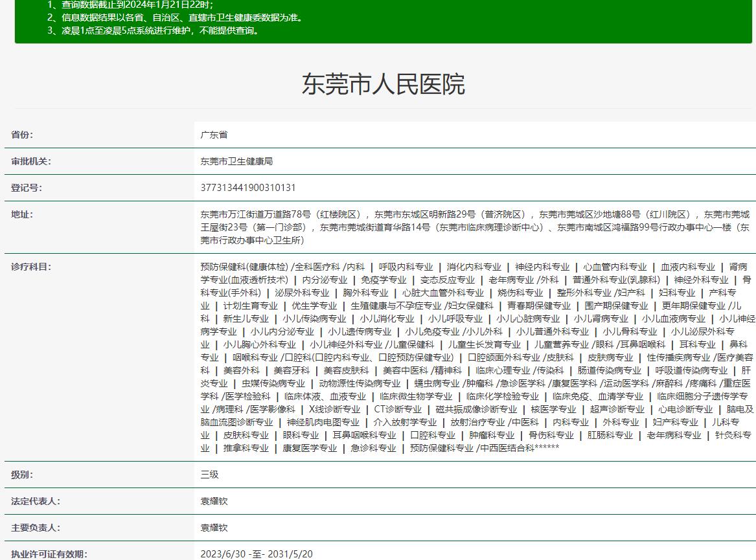756x560 pixels.
Task: Select the 广东省 province value
Action: point(214,135)
